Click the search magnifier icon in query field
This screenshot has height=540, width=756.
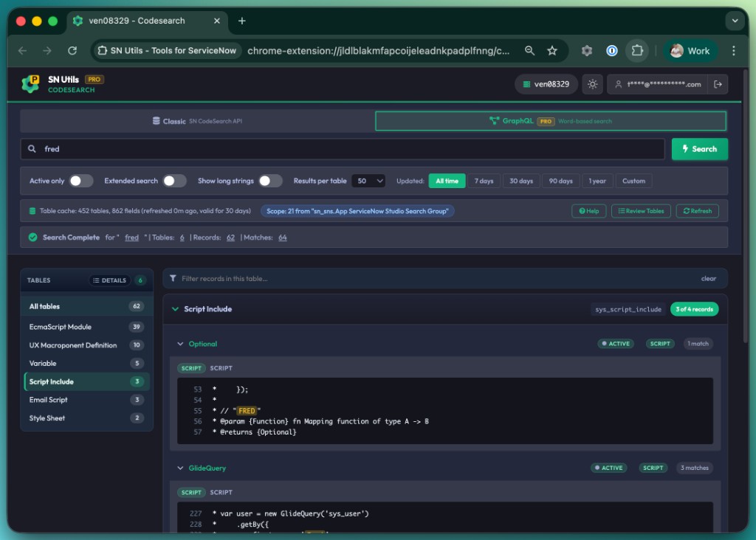[32, 149]
